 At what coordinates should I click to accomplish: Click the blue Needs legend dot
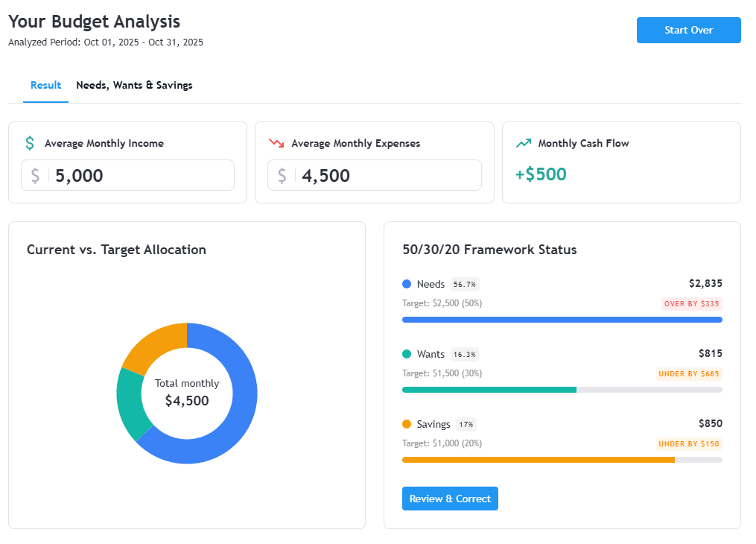(407, 284)
